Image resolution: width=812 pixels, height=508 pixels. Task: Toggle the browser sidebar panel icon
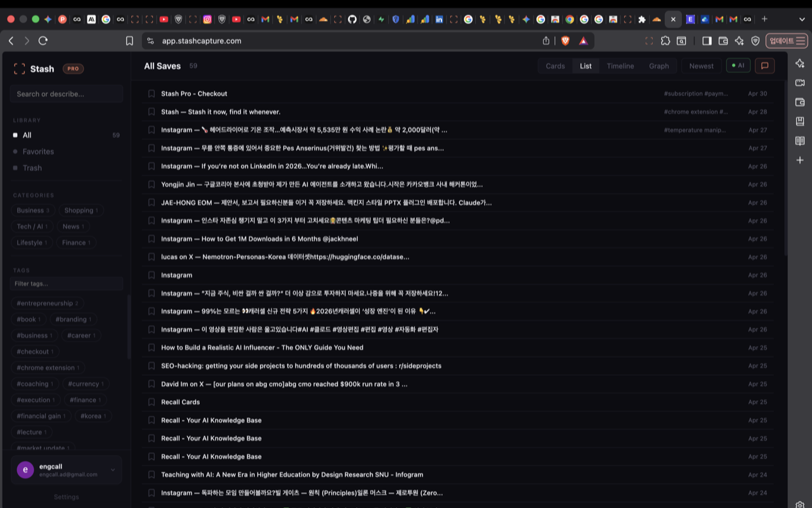707,41
